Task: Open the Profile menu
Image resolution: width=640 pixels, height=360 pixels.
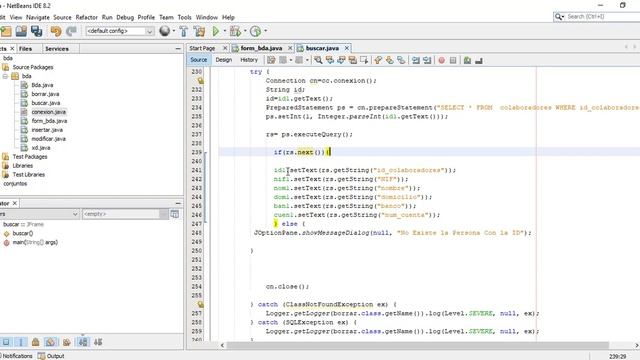Action: 146,17
